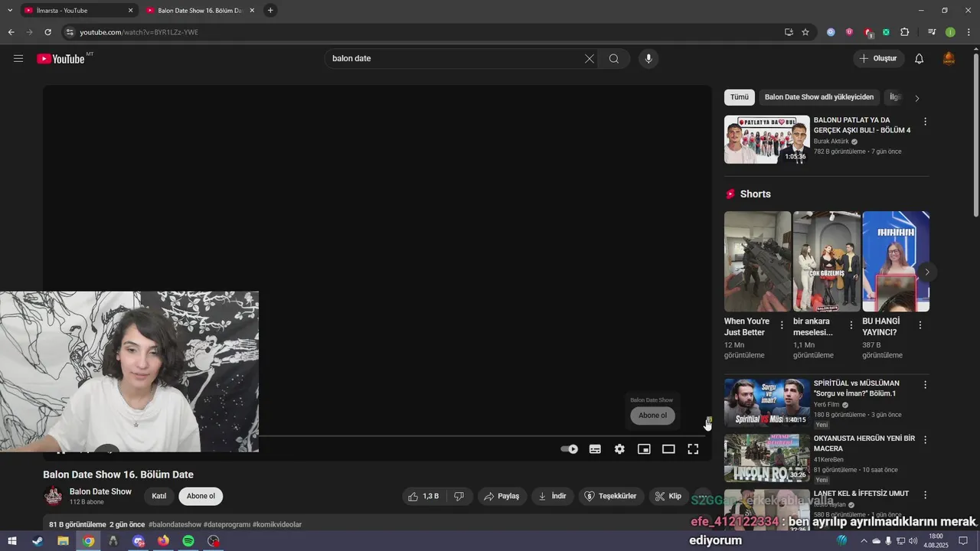Switch player to miniplayer mode

coord(644,449)
